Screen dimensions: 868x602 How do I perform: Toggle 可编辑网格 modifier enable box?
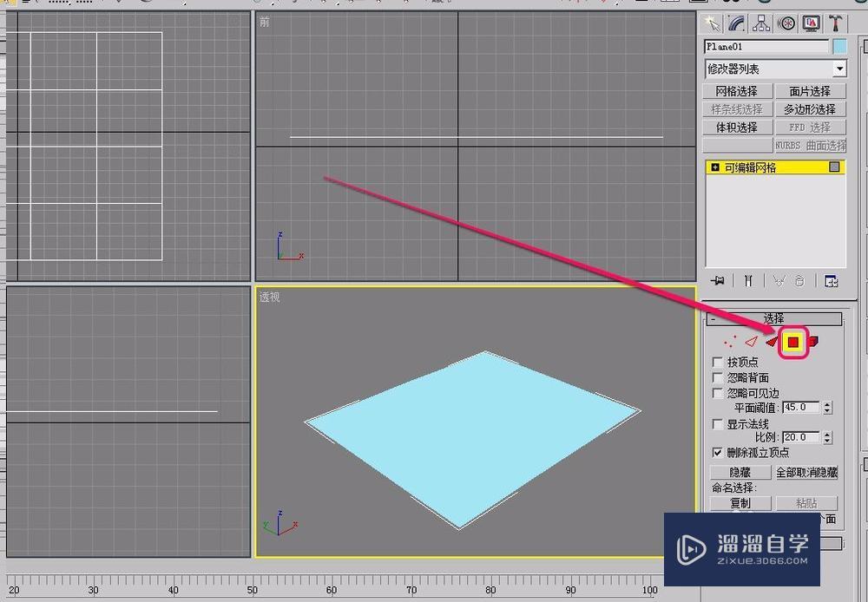pyautogui.click(x=834, y=167)
